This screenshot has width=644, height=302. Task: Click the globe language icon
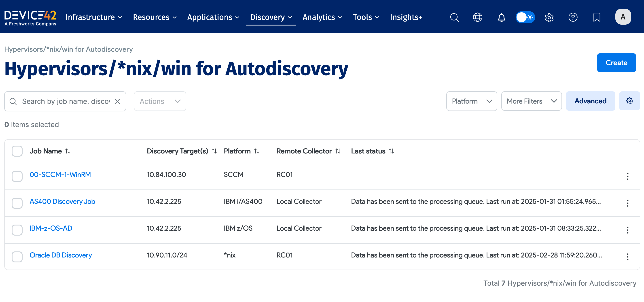tap(477, 17)
